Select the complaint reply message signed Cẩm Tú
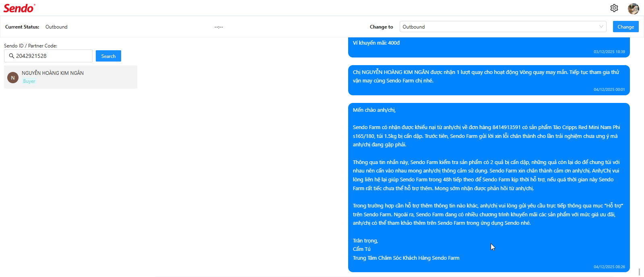The height and width of the screenshot is (277, 644). 489,187
